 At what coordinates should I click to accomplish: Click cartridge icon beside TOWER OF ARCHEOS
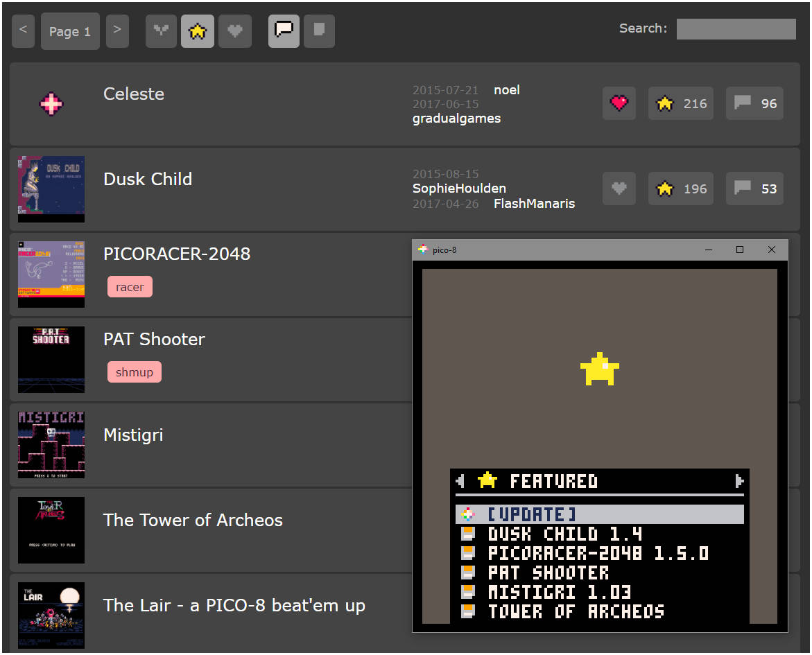pyautogui.click(x=468, y=611)
